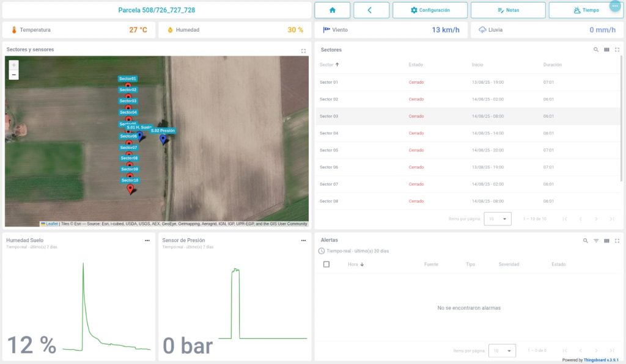The image size is (626, 364).
Task: Click the back arrow button
Action: (371, 10)
